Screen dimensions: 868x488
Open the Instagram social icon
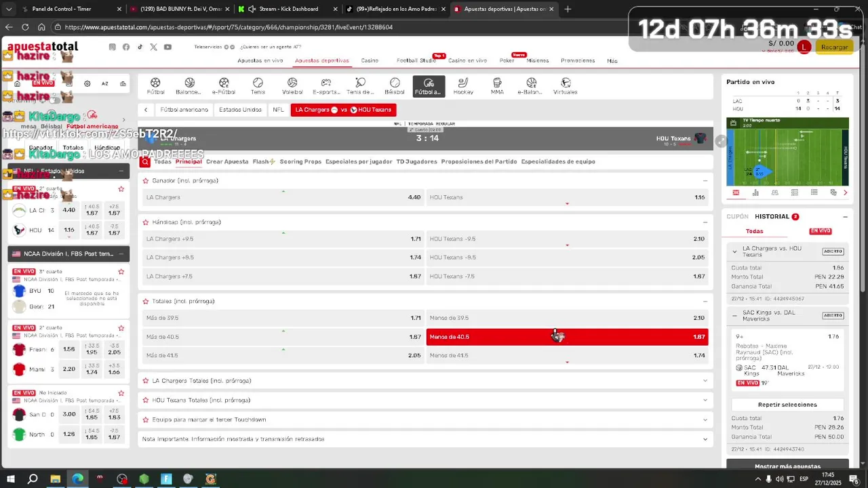point(112,47)
